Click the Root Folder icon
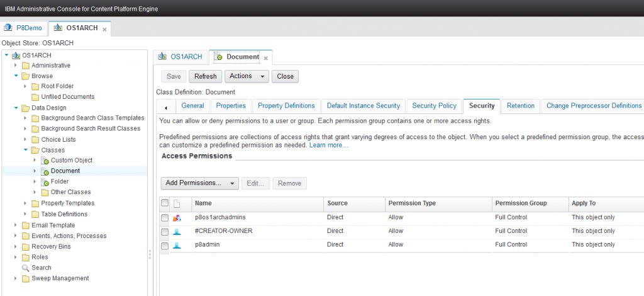Viewport: 644px width, 296px height. pyautogui.click(x=35, y=86)
